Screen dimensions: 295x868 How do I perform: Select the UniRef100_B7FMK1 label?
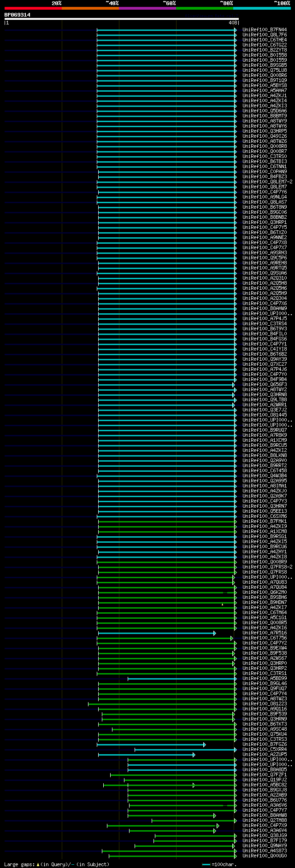click(265, 522)
